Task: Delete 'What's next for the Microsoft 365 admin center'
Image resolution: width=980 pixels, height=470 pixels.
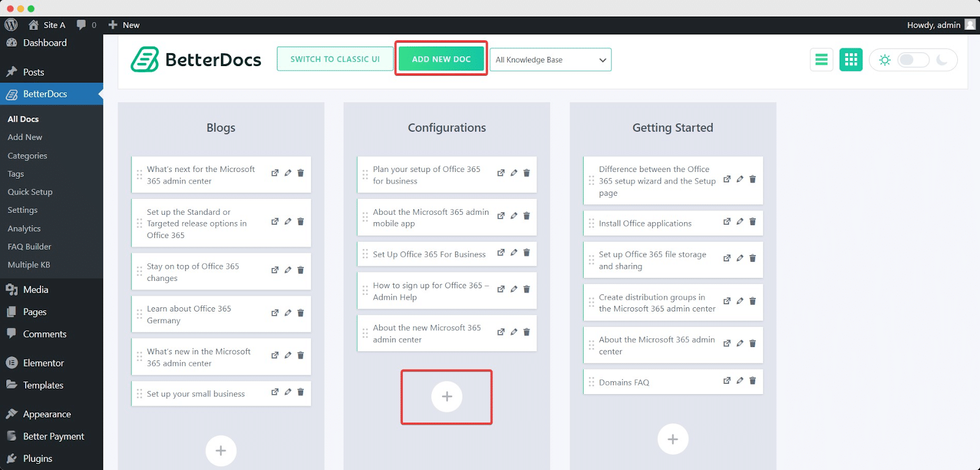Action: pos(301,173)
